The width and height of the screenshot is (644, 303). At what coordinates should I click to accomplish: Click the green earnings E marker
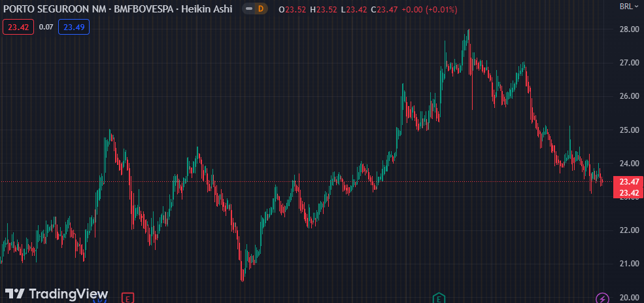pos(439,298)
